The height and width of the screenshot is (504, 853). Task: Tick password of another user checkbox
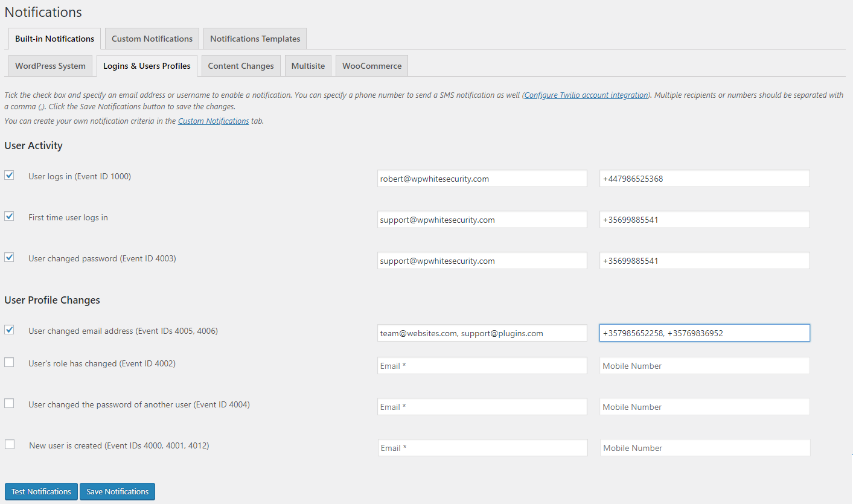9,403
